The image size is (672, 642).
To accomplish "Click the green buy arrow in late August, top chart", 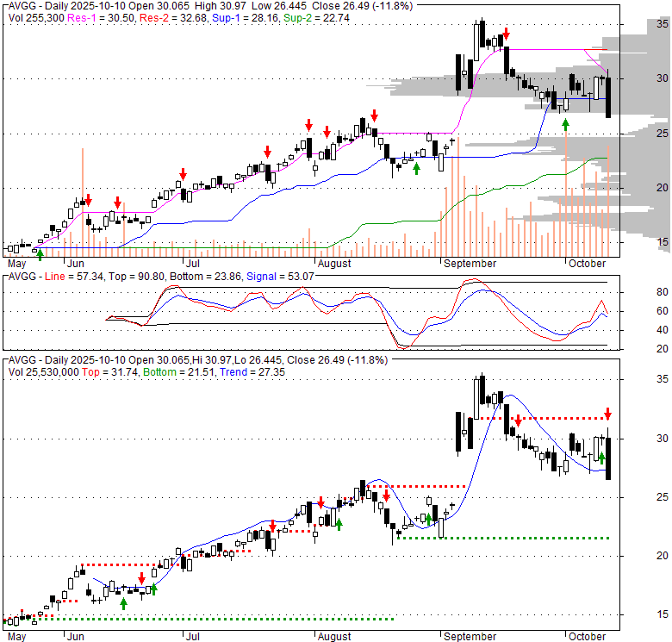I will [416, 169].
